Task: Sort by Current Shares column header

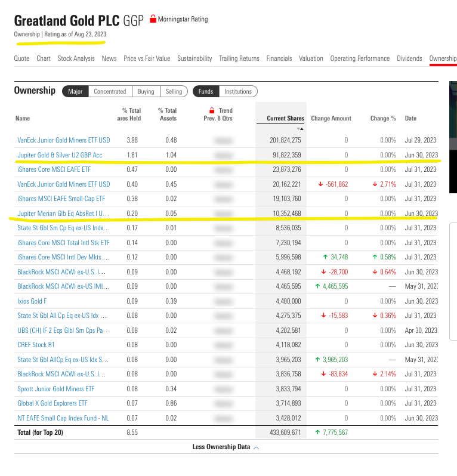Action: [285, 118]
